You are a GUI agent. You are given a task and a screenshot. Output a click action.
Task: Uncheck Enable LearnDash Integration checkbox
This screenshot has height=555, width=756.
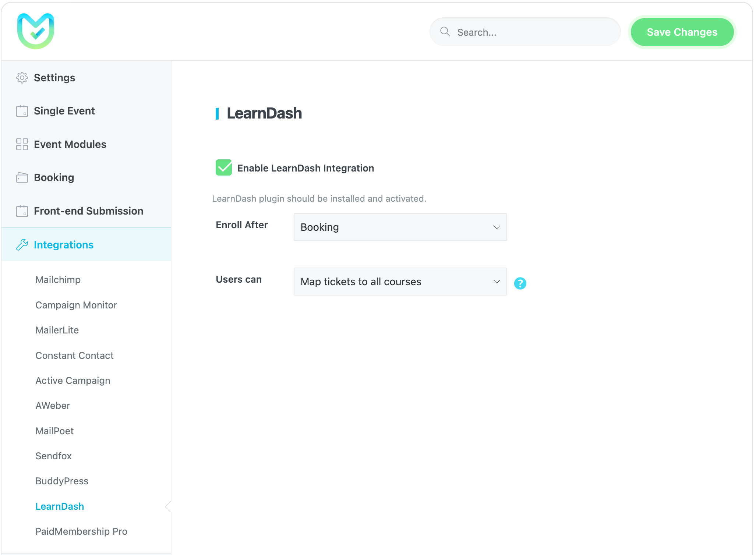pos(223,168)
